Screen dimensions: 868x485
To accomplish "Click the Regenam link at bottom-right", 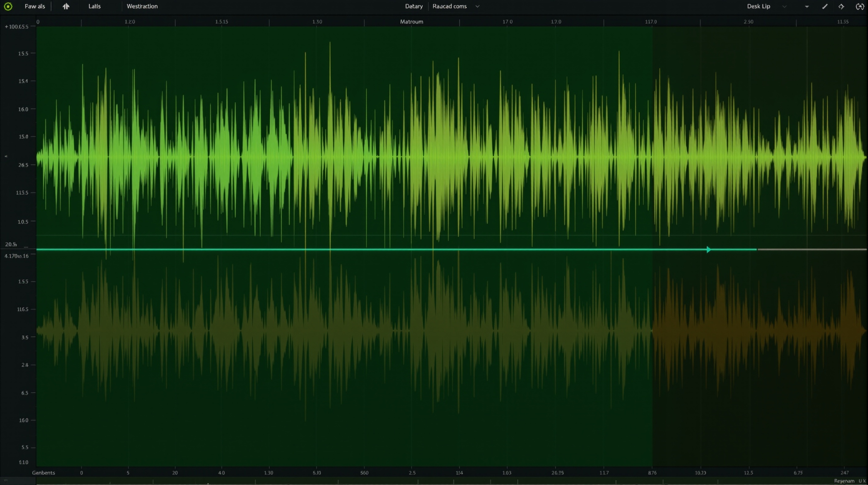I will pyautogui.click(x=845, y=481).
